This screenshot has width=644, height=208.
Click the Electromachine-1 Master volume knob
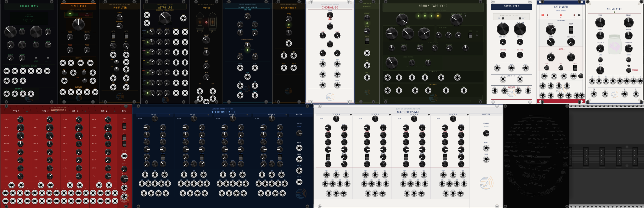(x=299, y=133)
